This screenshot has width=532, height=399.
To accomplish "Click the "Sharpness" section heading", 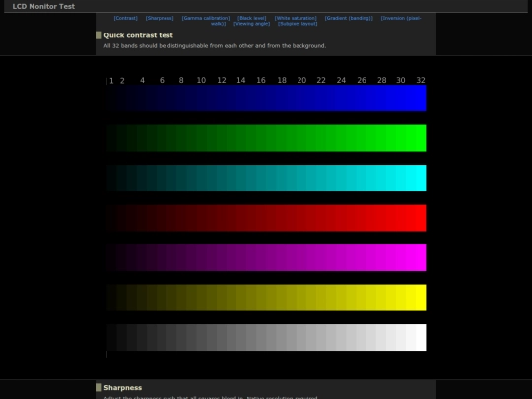I will click(x=123, y=388).
